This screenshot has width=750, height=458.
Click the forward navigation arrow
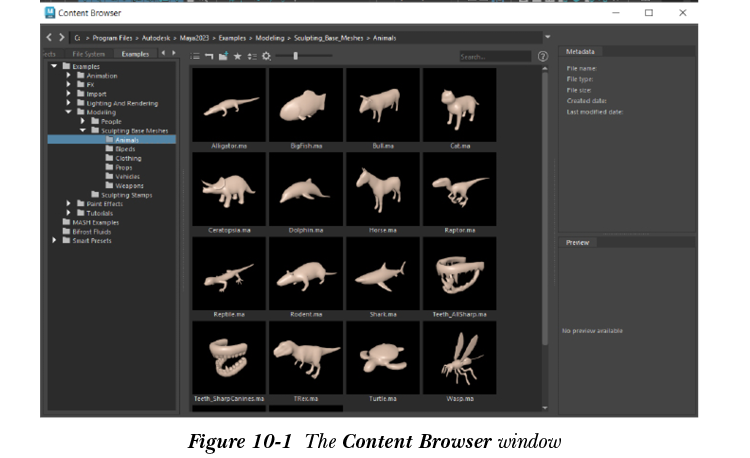[61, 37]
